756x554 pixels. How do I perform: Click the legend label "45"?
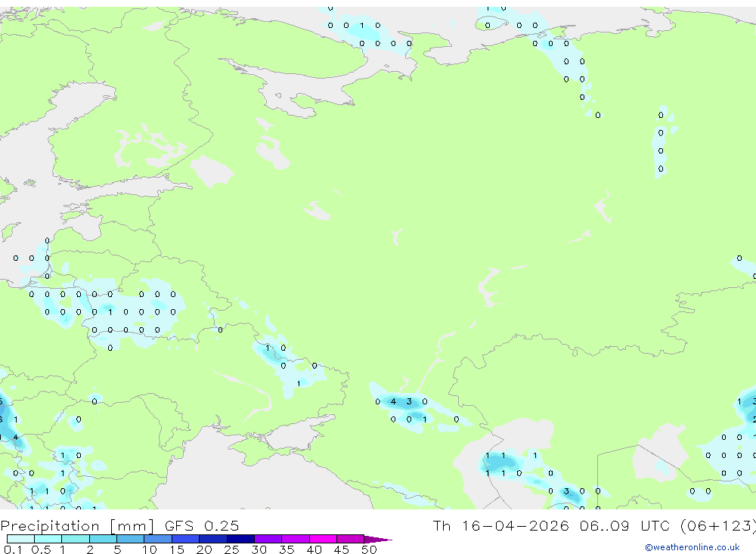click(342, 549)
